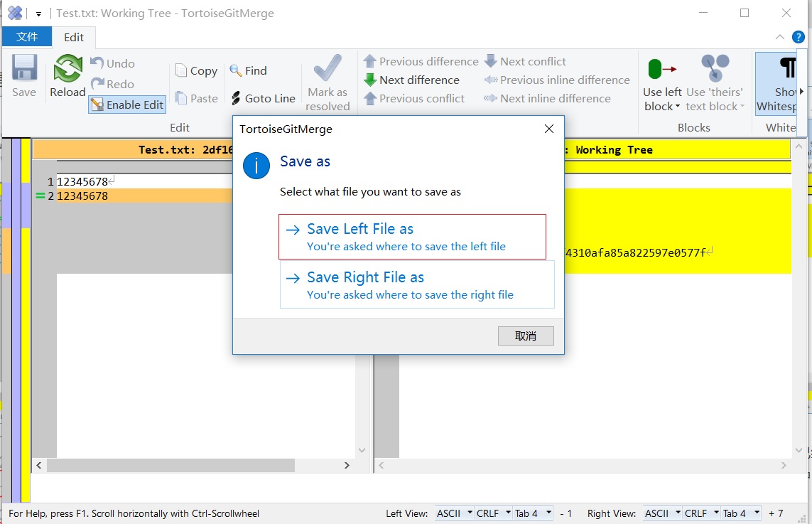The height and width of the screenshot is (524, 812).
Task: Collapse the ribbon with the chevron
Action: (x=779, y=37)
